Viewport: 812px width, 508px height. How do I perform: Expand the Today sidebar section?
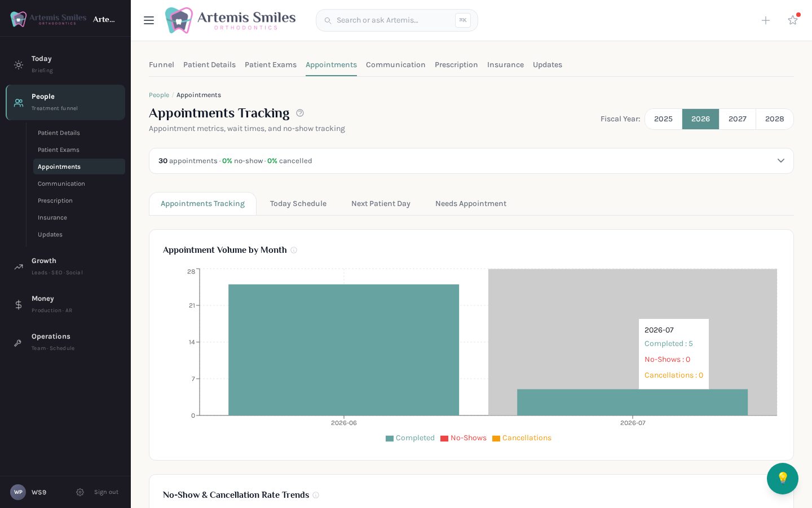[65, 64]
